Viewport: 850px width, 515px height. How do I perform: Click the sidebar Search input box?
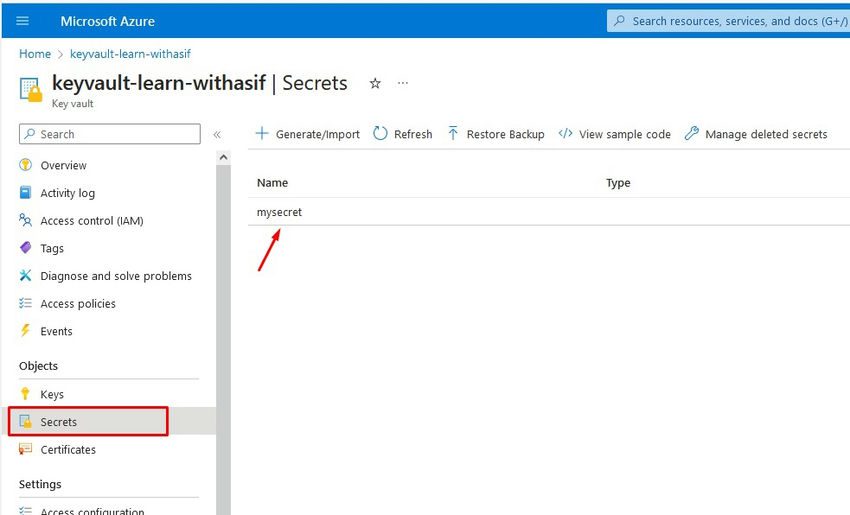coord(110,134)
